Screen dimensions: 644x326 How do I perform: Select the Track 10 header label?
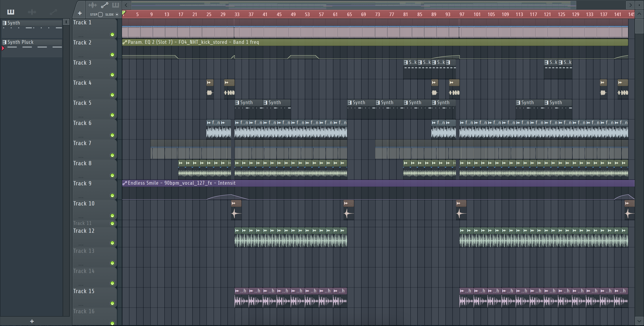pos(84,203)
